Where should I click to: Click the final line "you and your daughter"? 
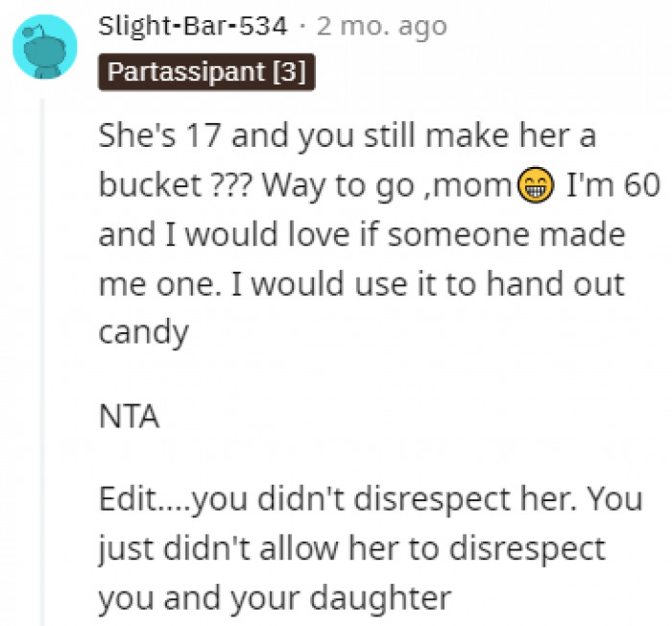pyautogui.click(x=274, y=598)
